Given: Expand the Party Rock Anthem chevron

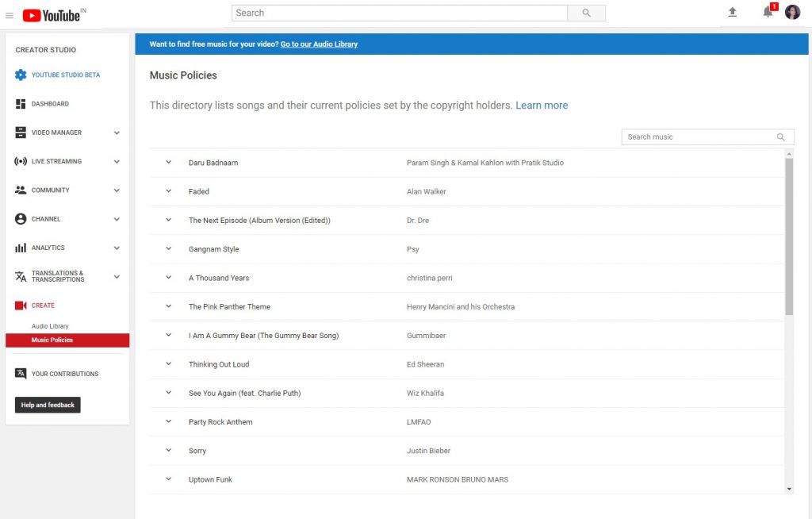Looking at the screenshot, I should [x=168, y=421].
